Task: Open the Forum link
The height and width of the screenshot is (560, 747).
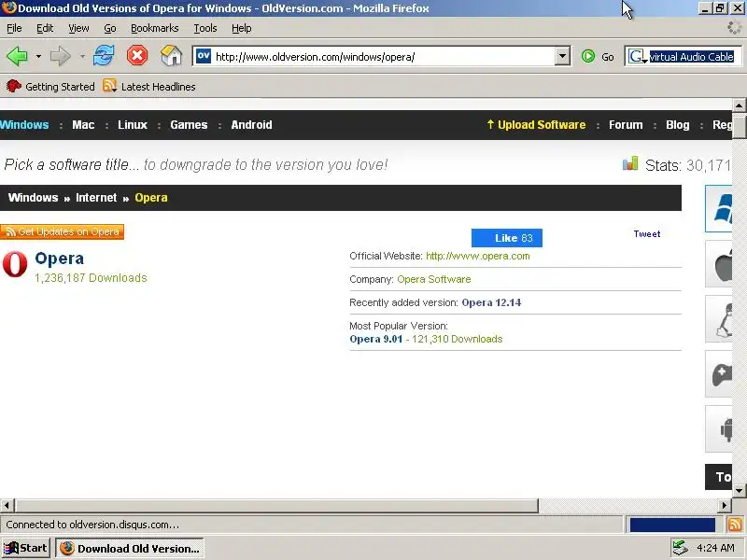Action: pyautogui.click(x=626, y=125)
